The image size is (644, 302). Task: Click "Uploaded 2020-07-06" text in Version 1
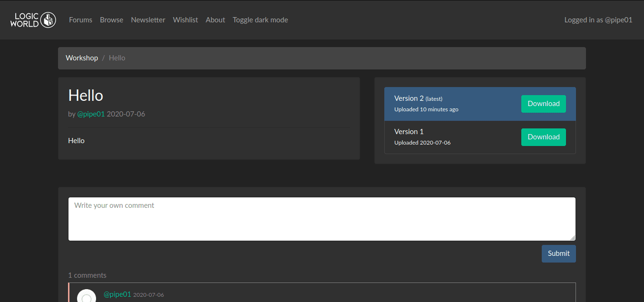422,143
